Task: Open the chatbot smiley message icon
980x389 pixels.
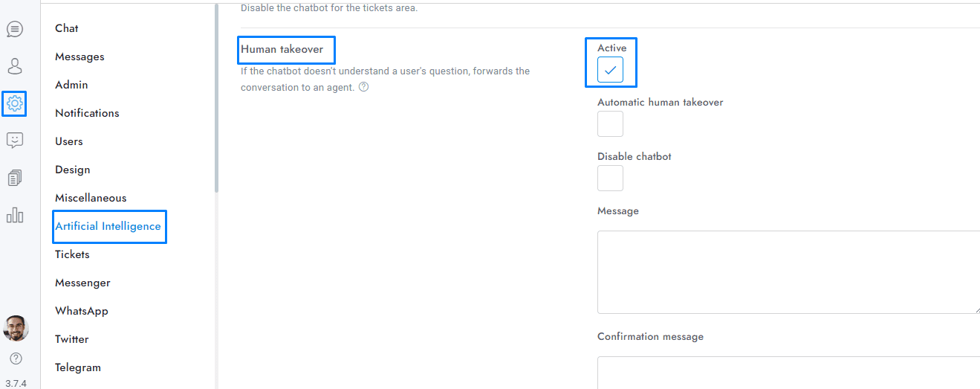Action: tap(15, 140)
